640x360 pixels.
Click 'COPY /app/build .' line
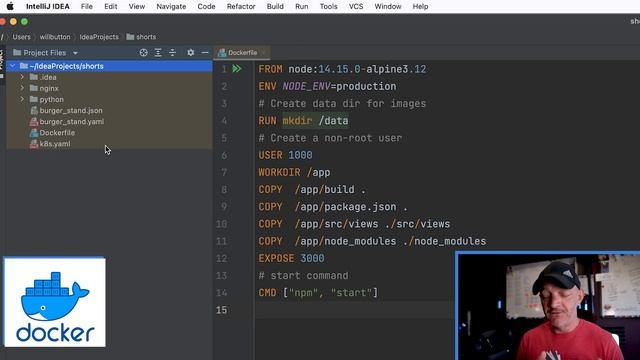pos(312,189)
